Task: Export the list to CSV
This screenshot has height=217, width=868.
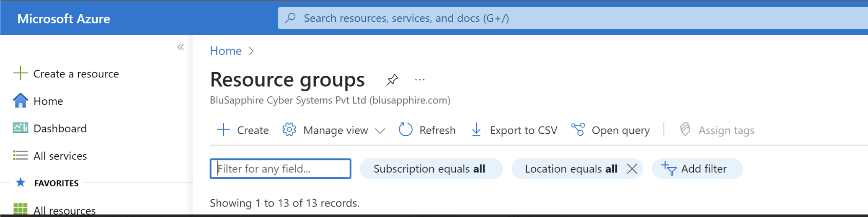Action: tap(514, 130)
